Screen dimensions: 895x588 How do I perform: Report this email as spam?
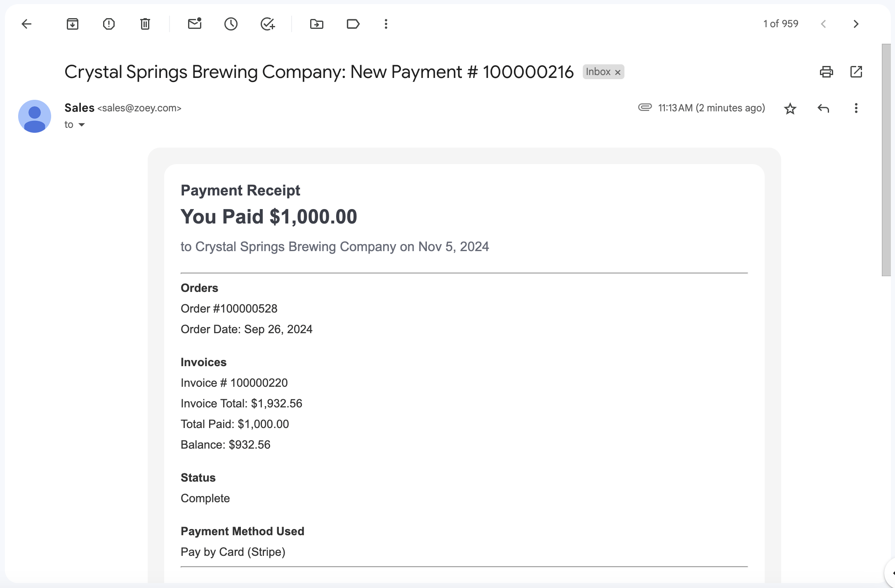[109, 24]
